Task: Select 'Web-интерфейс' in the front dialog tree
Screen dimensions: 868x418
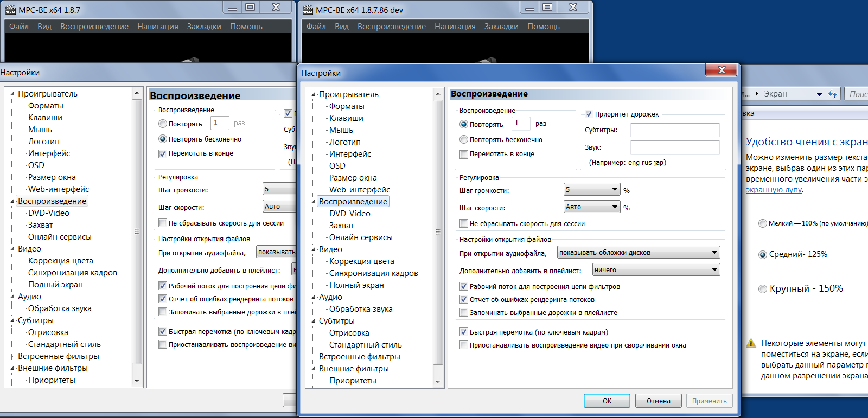Action: pyautogui.click(x=360, y=190)
